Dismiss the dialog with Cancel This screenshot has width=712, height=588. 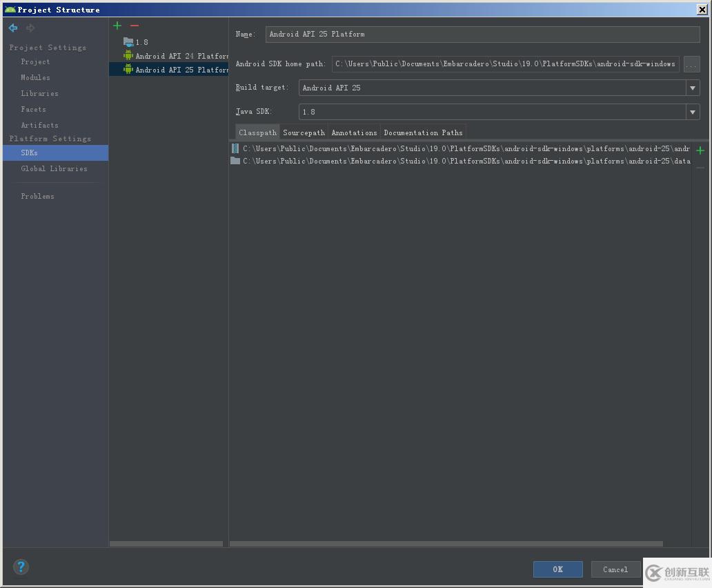pos(615,569)
